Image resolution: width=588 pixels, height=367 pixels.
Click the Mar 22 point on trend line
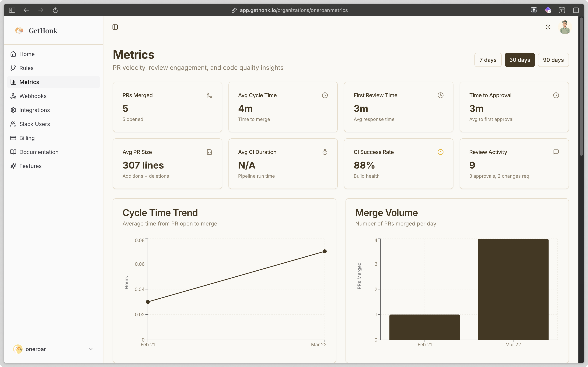click(x=325, y=252)
